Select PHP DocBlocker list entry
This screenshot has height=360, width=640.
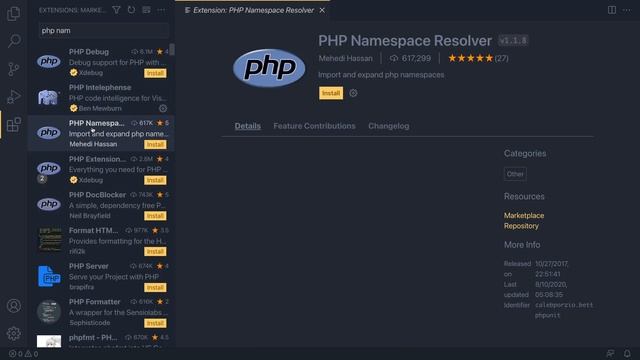click(x=101, y=204)
